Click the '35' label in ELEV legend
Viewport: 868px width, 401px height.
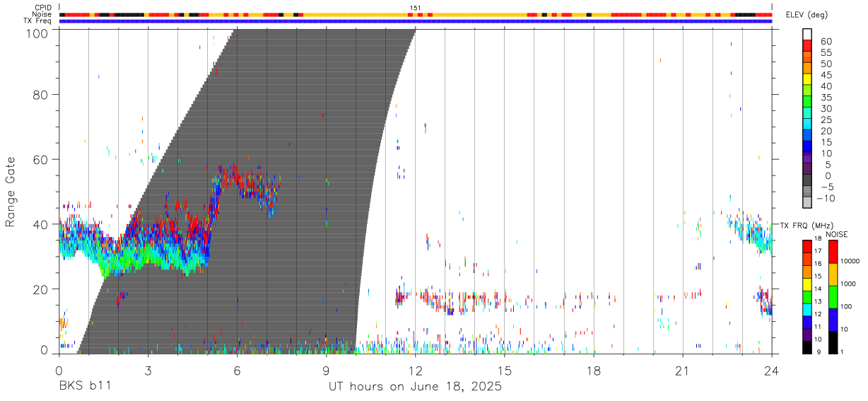825,98
